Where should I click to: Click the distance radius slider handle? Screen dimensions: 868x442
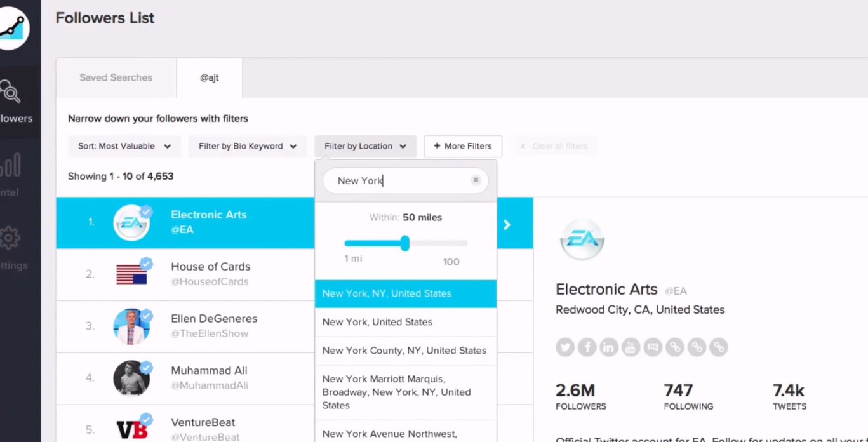tap(405, 243)
